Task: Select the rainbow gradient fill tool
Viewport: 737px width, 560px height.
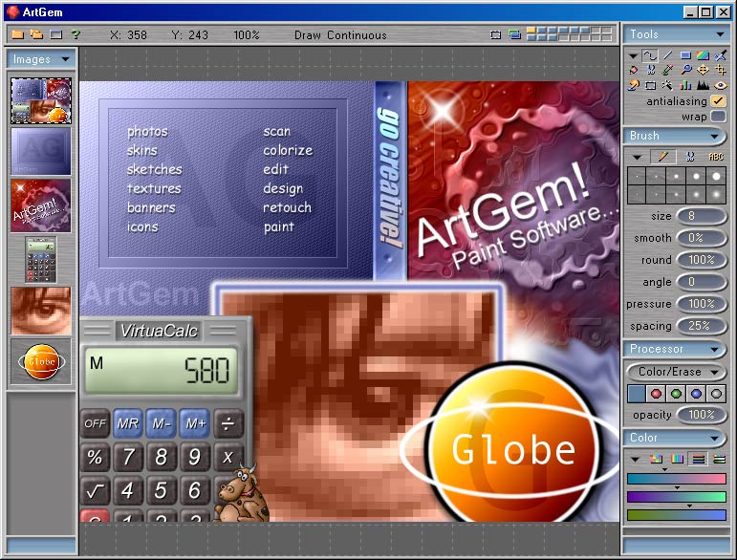Action: (x=703, y=55)
